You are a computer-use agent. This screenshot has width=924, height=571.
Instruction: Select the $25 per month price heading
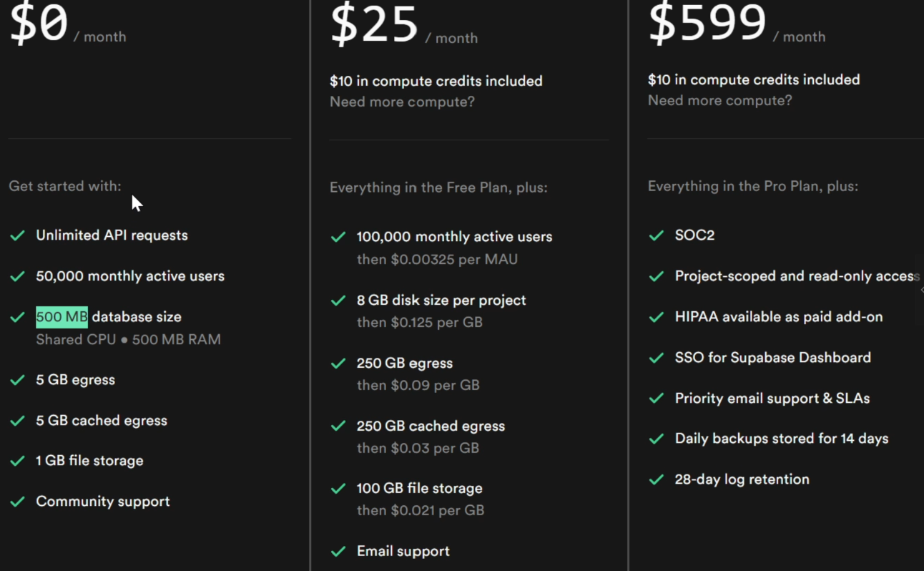pyautogui.click(x=403, y=25)
